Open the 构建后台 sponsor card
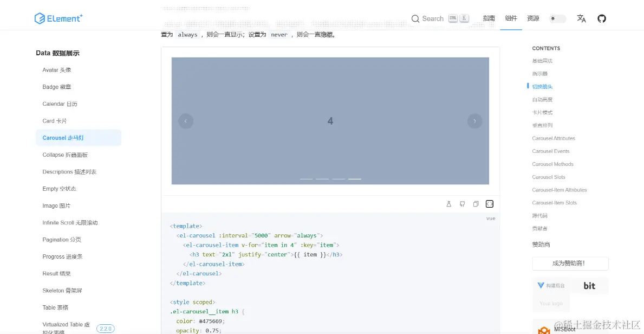The width and height of the screenshot is (644, 334). tap(551, 286)
